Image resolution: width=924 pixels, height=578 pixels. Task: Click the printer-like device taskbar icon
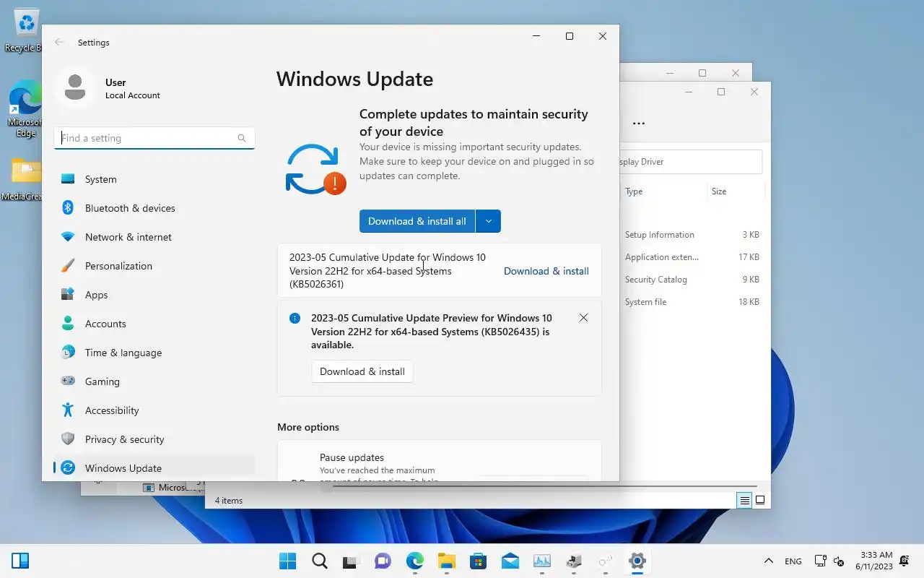click(573, 561)
